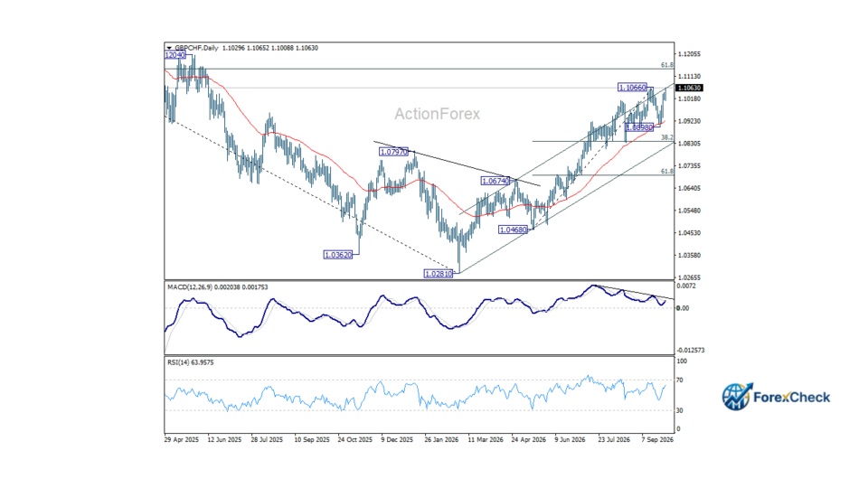Image resolution: width=868 pixels, height=488 pixels.
Task: Click the 23 Jul 2026 date label
Action: pyautogui.click(x=614, y=440)
